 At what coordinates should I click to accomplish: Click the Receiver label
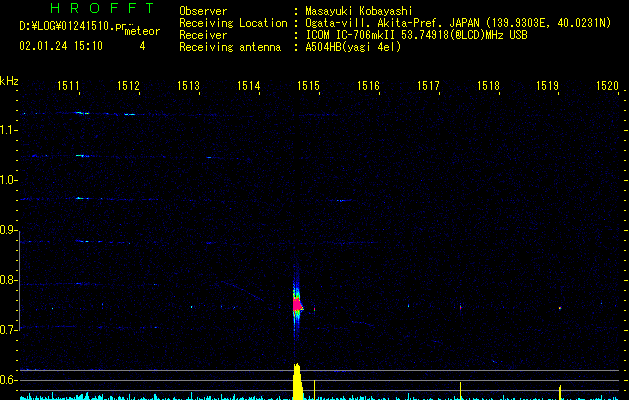[x=203, y=35]
